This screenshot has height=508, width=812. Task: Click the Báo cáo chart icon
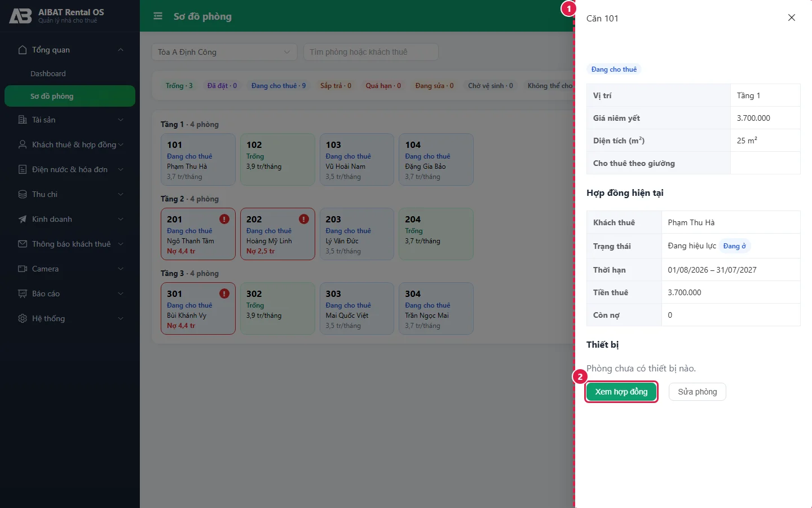pyautogui.click(x=23, y=294)
